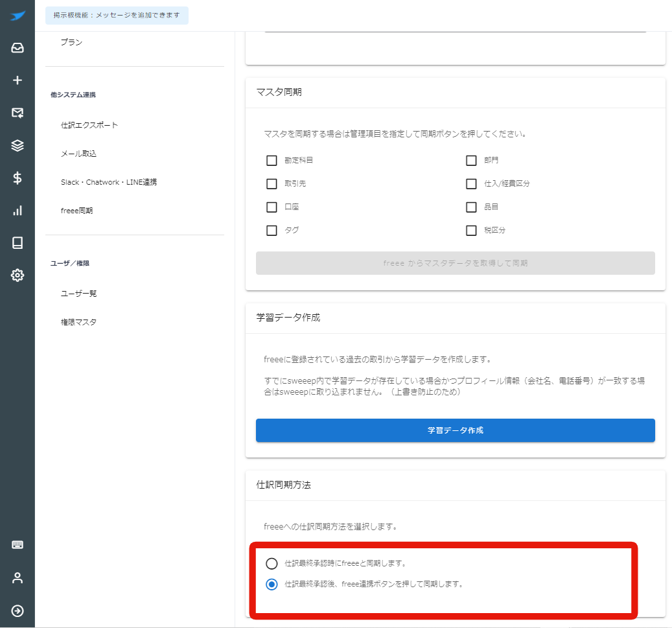Click the sweeep bird logo icon
The width and height of the screenshot is (672, 628).
17,16
